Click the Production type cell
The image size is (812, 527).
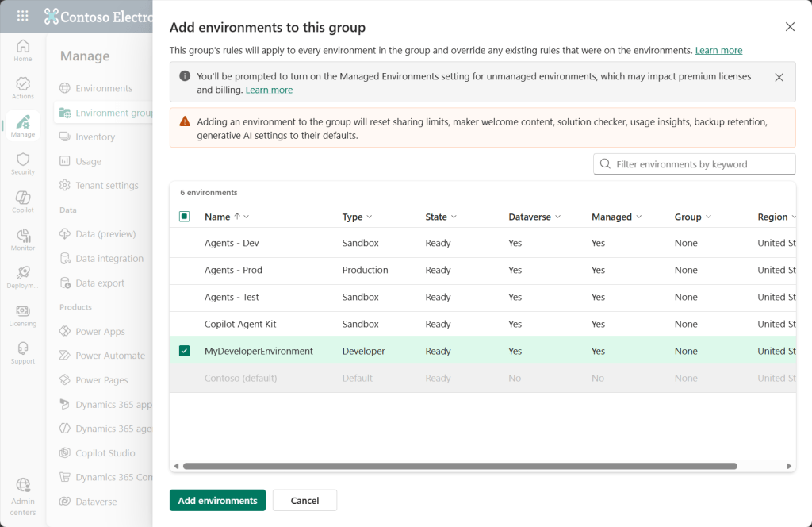[x=365, y=270]
